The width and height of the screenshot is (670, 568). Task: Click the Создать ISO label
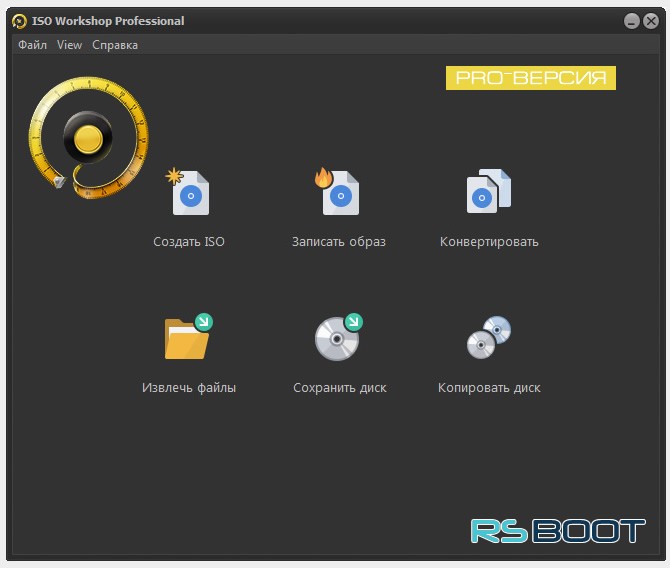click(x=189, y=242)
